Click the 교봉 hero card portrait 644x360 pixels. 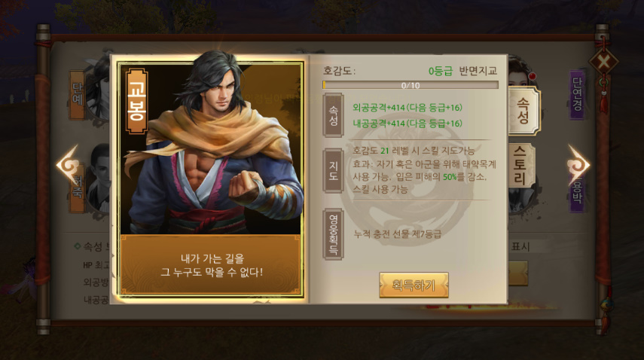[211, 148]
